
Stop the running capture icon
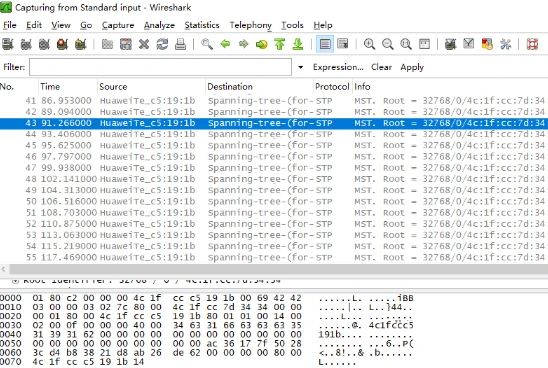(x=62, y=44)
